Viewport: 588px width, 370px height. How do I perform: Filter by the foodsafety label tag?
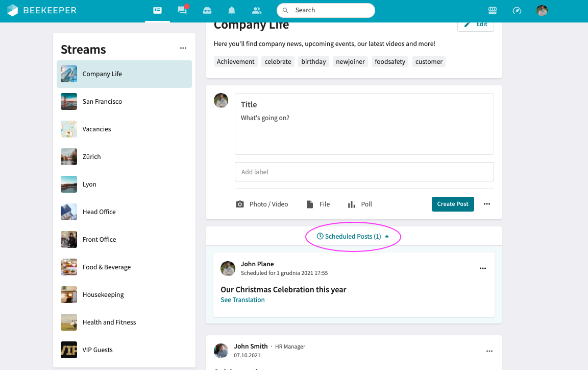390,61
